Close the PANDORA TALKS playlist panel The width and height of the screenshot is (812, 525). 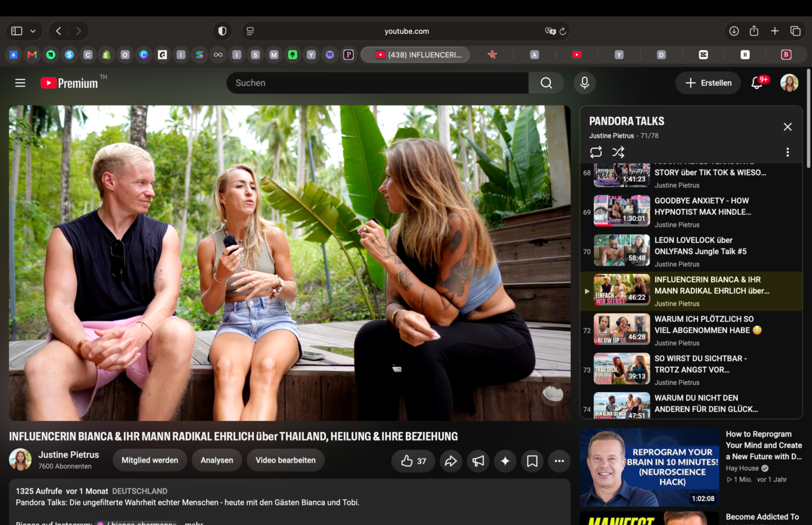(787, 127)
